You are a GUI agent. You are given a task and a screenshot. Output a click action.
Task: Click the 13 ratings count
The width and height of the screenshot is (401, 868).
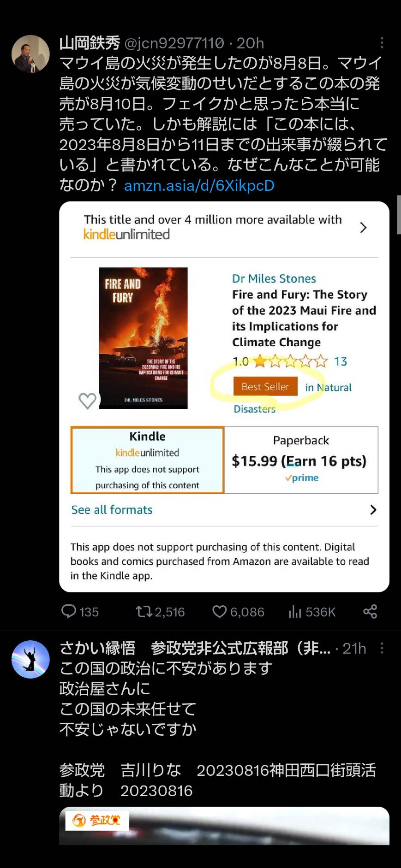(341, 361)
